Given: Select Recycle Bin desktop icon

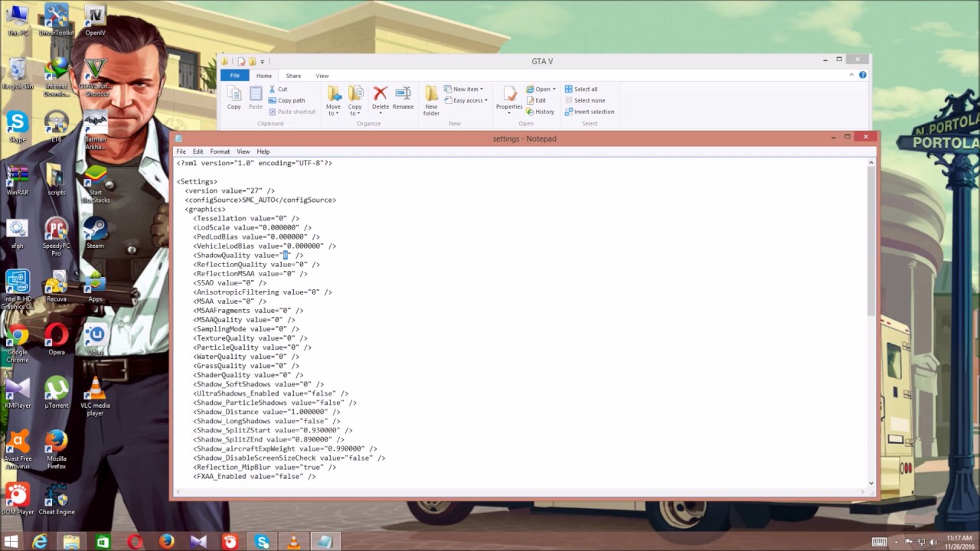Looking at the screenshot, I should (17, 73).
